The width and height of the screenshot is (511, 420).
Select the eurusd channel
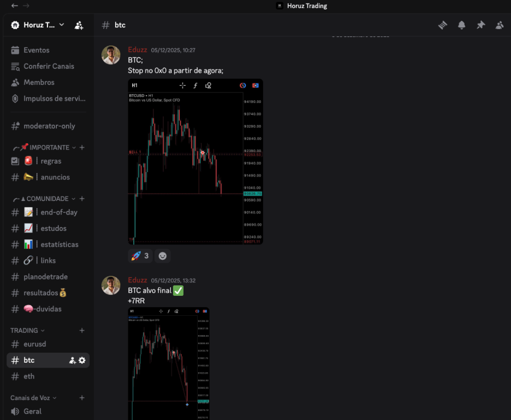coord(34,344)
